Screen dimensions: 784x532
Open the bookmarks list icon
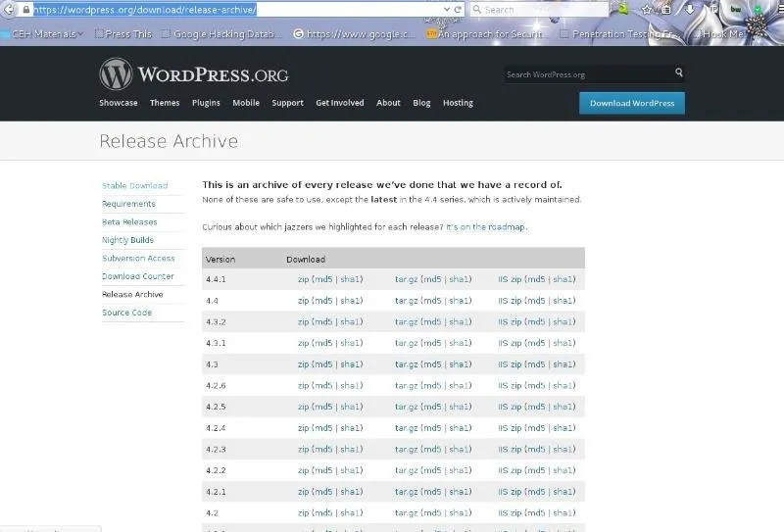(666, 10)
